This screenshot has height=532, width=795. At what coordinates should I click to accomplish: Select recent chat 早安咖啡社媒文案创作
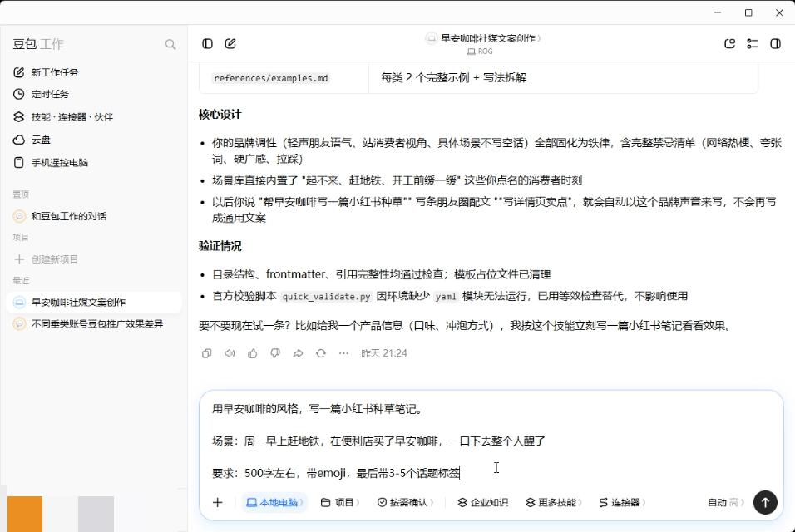[x=94, y=303]
